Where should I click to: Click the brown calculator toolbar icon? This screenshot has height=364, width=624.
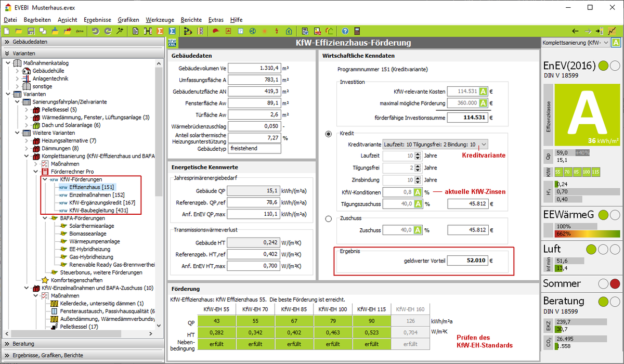358,31
